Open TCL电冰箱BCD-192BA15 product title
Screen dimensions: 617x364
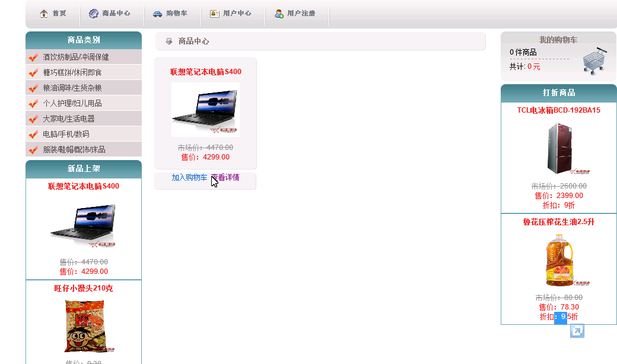tap(559, 110)
